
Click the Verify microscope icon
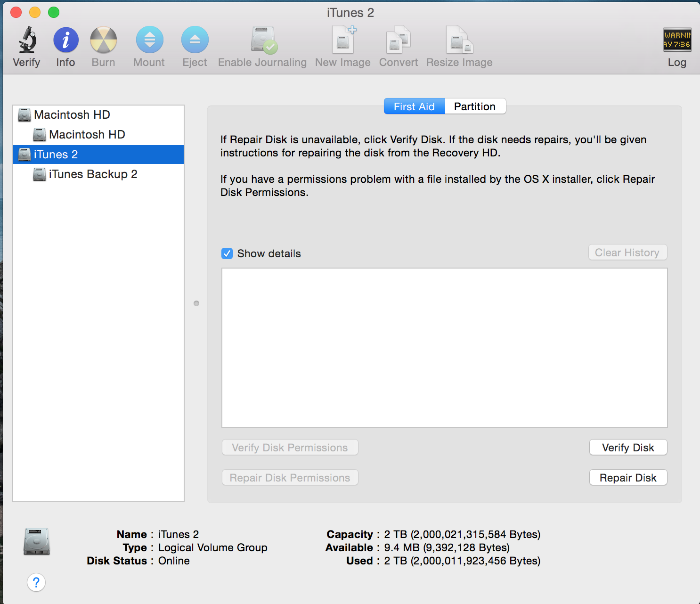point(27,40)
